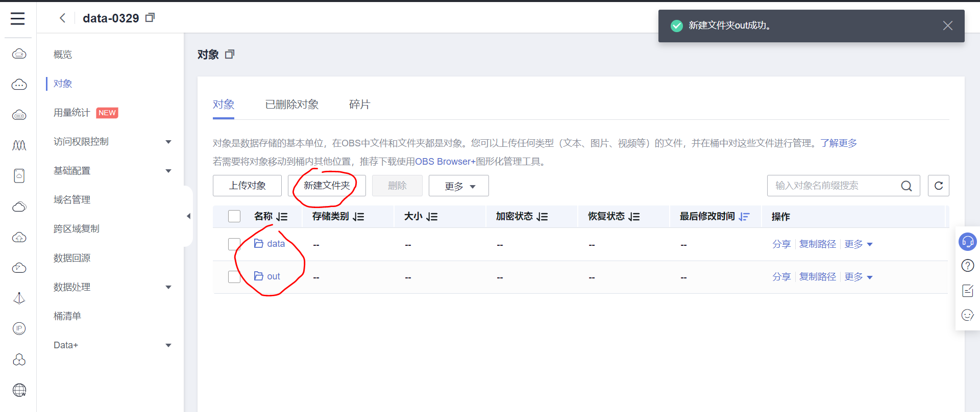The height and width of the screenshot is (412, 980).
Task: Click 分享 for the out folder
Action: [781, 277]
